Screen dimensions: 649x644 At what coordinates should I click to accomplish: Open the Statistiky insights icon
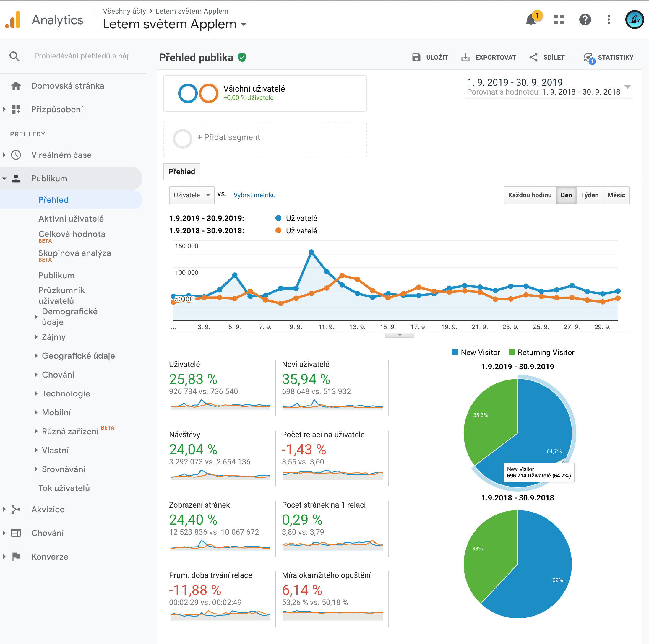(x=588, y=57)
